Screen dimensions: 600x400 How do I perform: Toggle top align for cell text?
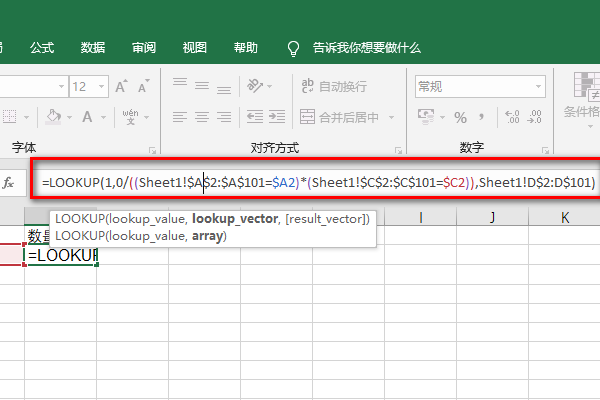coord(180,87)
